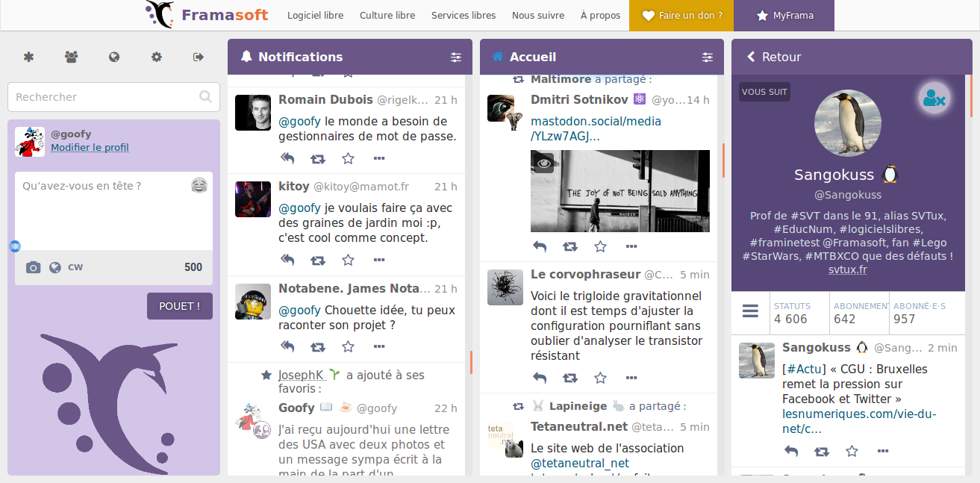Open the À propos menu
The width and height of the screenshot is (980, 483).
pos(601,15)
